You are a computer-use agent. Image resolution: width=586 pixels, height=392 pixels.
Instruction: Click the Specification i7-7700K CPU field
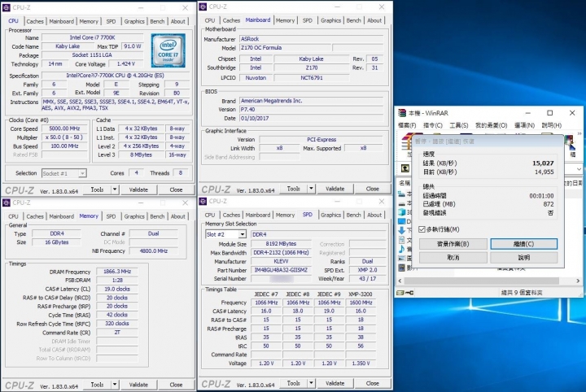pos(115,76)
